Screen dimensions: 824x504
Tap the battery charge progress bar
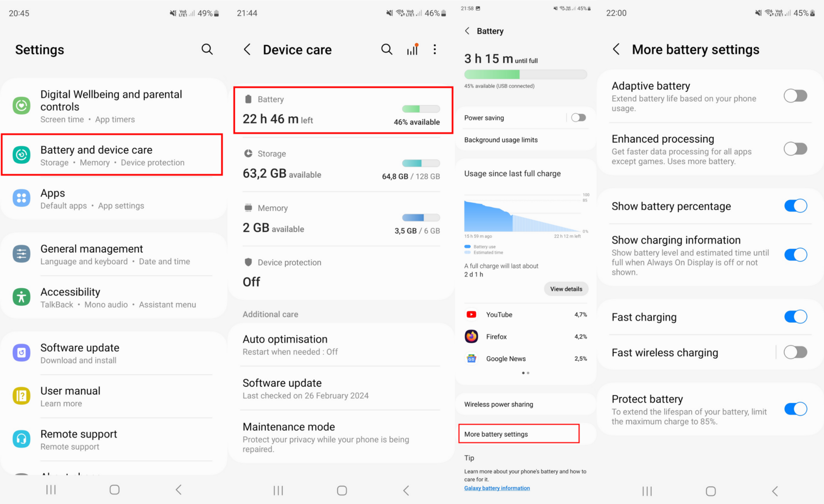[x=525, y=75]
